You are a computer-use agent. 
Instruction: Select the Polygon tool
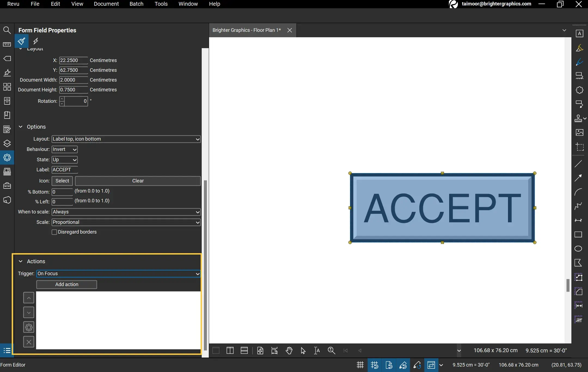[x=578, y=263]
